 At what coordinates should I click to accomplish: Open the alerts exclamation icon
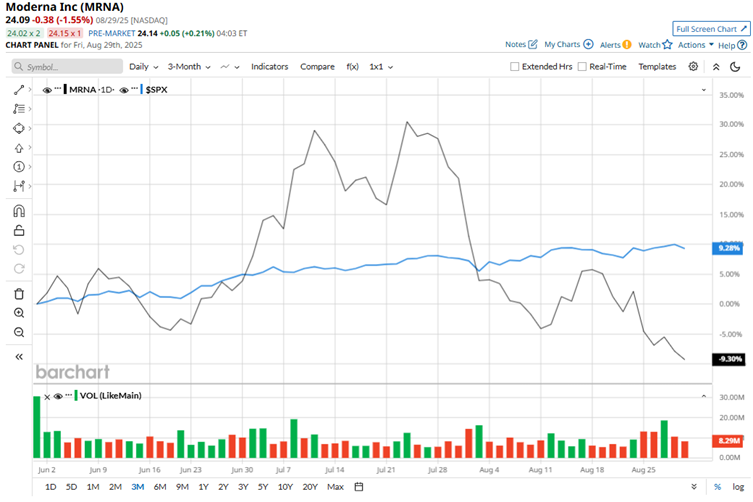(x=627, y=45)
